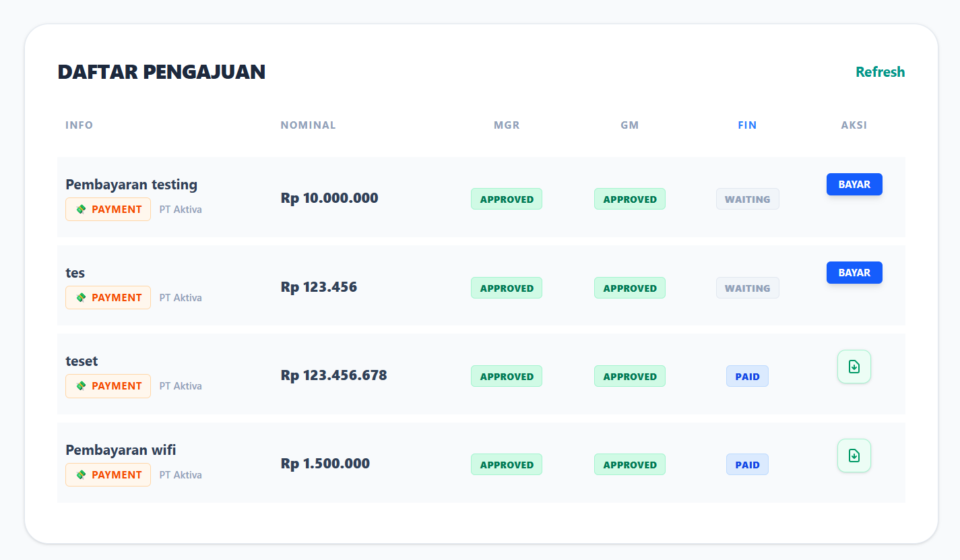Click PAID status in teset row
Screen dimensions: 960x560
pos(747,377)
